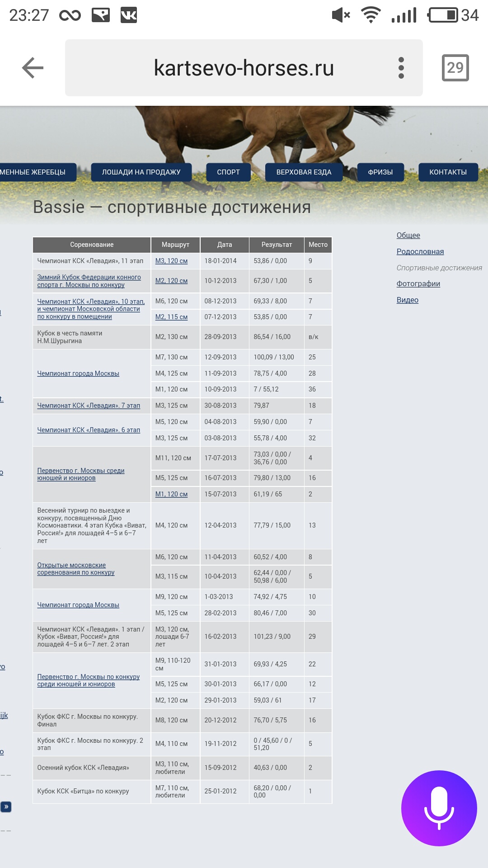Go to the СПОРТ menu section
This screenshot has width=488, height=868.
click(x=228, y=172)
